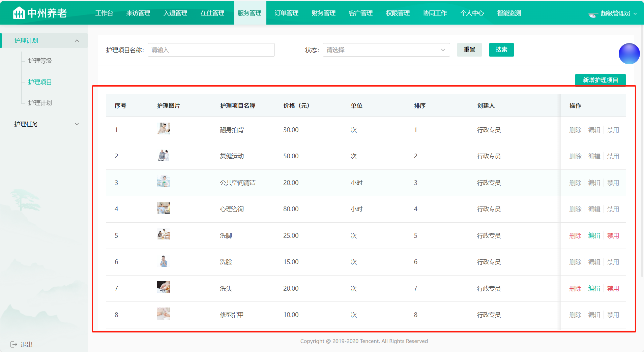Open the 智能监测 menu item
644x352 pixels.
pos(508,13)
